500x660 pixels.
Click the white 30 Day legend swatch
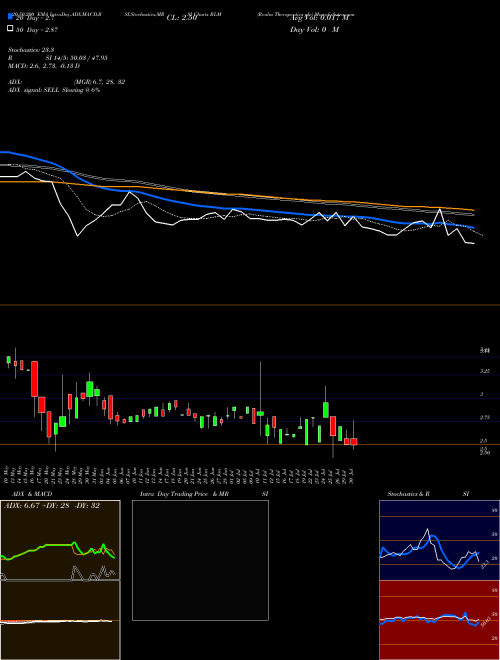10,29
